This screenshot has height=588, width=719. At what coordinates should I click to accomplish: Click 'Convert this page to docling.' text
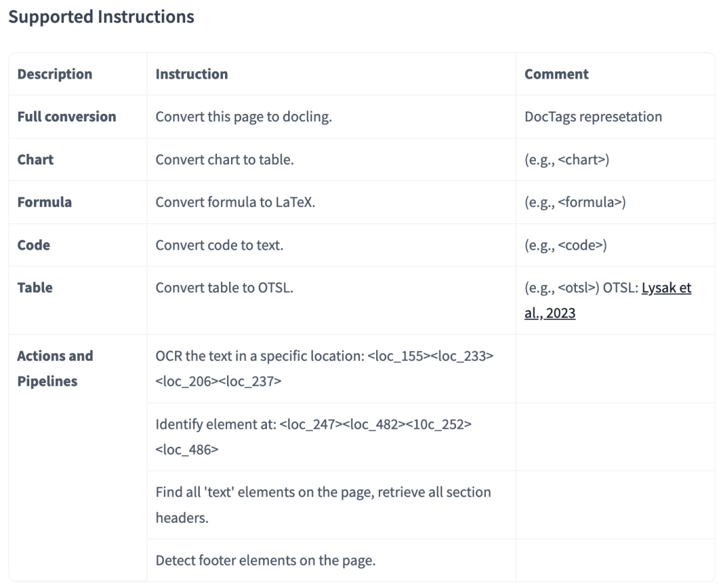(x=244, y=117)
